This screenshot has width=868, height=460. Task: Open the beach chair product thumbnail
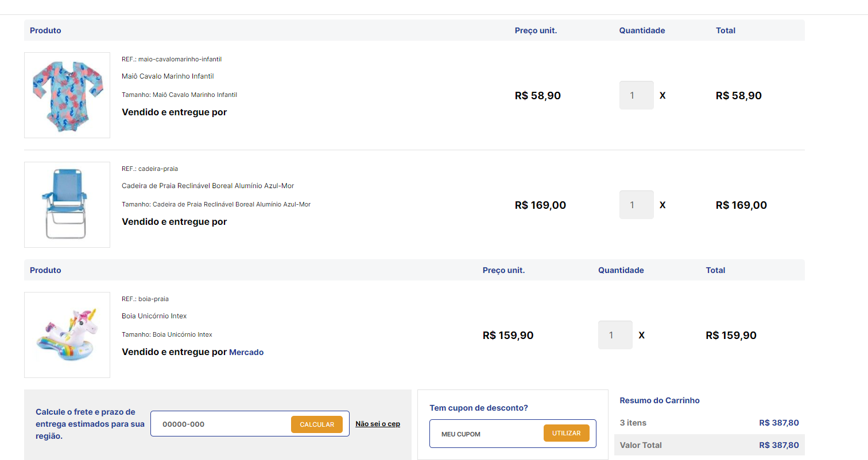(67, 205)
